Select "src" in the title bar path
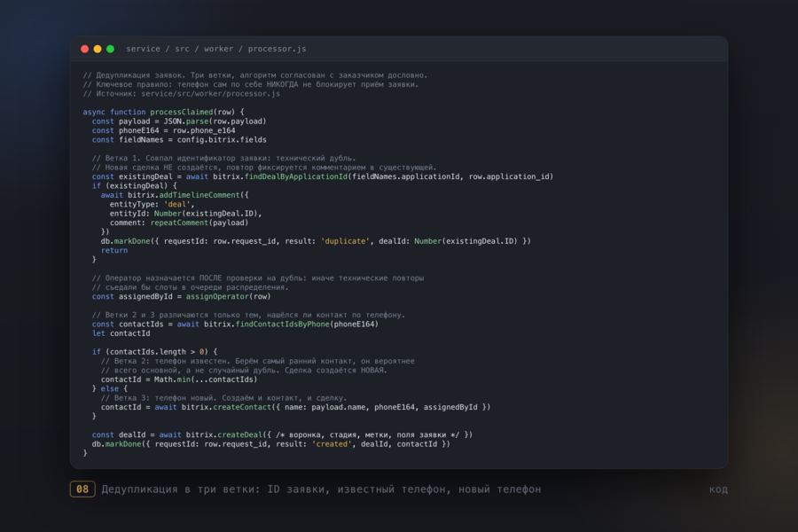This screenshot has width=798, height=532. pos(182,49)
